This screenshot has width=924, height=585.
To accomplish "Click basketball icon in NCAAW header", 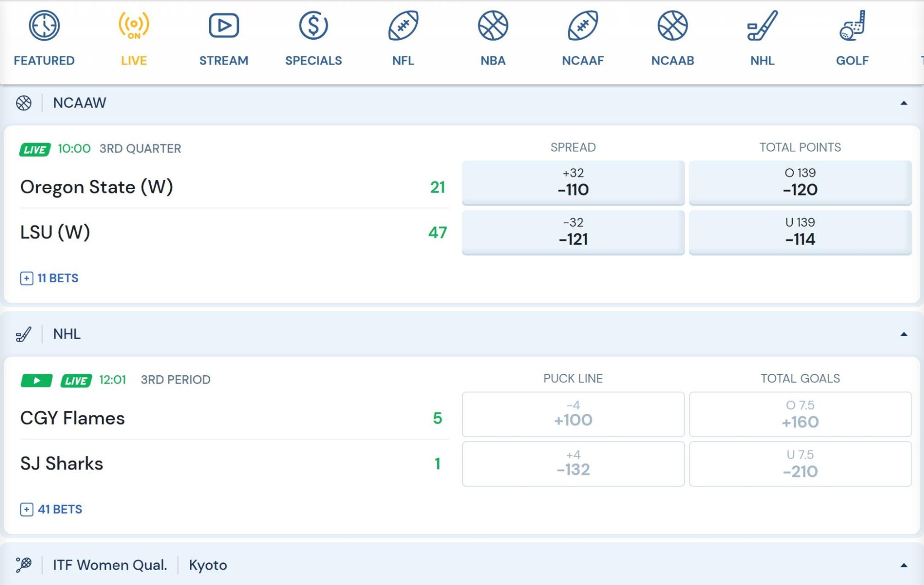I will tap(24, 103).
